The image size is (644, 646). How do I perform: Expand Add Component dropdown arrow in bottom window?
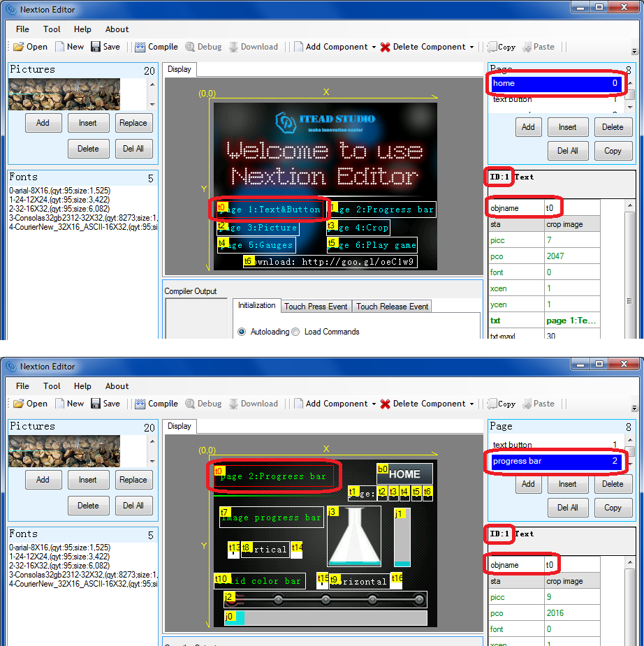click(x=374, y=404)
